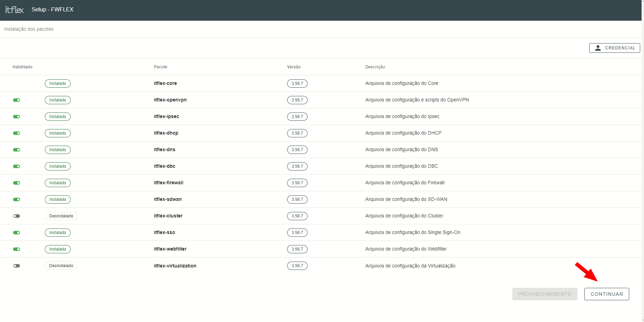This screenshot has height=322, width=644.
Task: Click version 3.56.7 badge for itflex-virtualization
Action: [x=297, y=266]
